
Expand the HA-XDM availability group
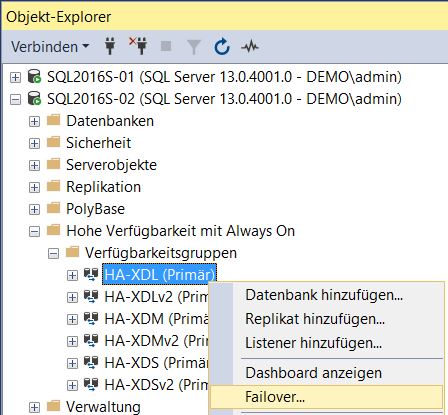72,319
